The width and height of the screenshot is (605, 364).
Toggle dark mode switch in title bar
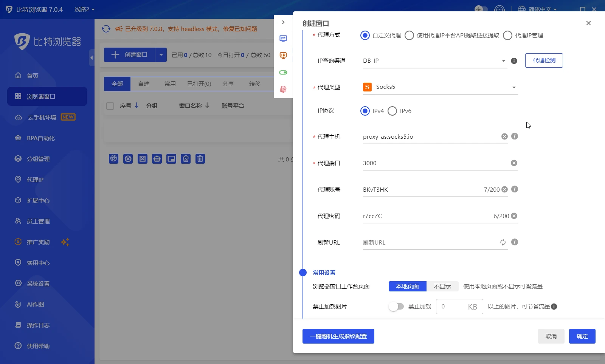click(481, 9)
